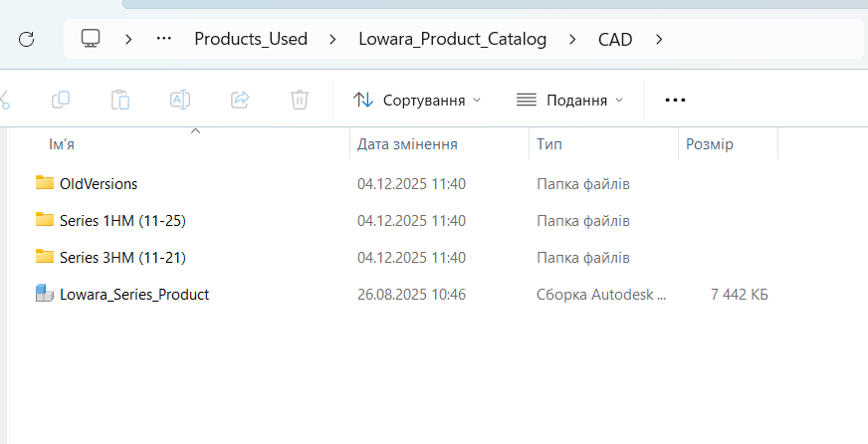
Task: Click the 7 442 КБ size cell
Action: click(x=739, y=295)
